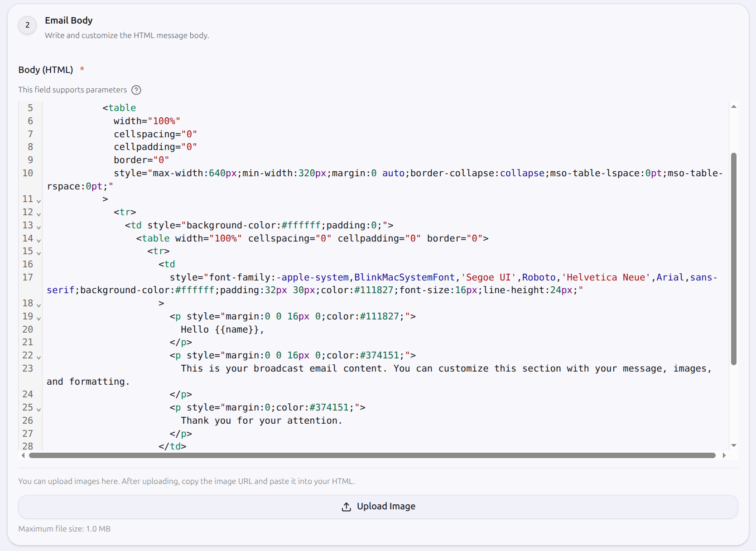Click the 'Body (HTML)' field label
756x551 pixels.
pos(46,70)
